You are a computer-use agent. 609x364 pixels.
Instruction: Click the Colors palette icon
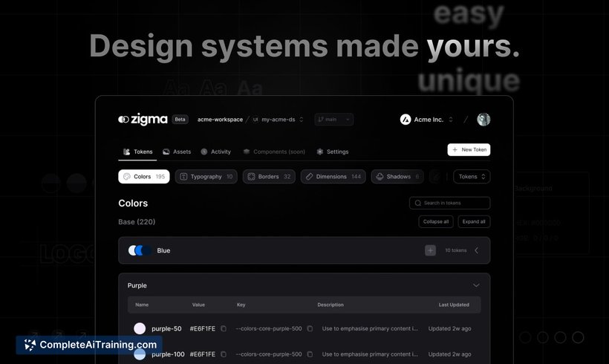tap(126, 176)
